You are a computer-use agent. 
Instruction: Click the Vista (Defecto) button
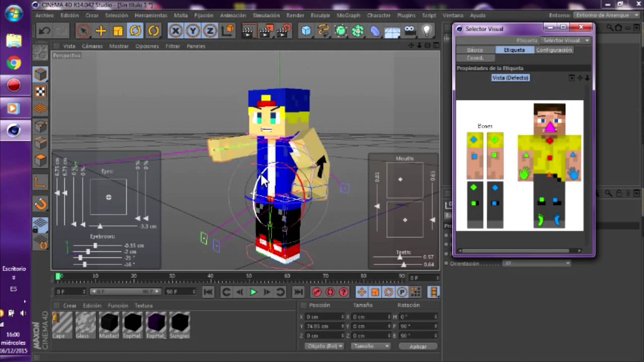click(x=511, y=78)
